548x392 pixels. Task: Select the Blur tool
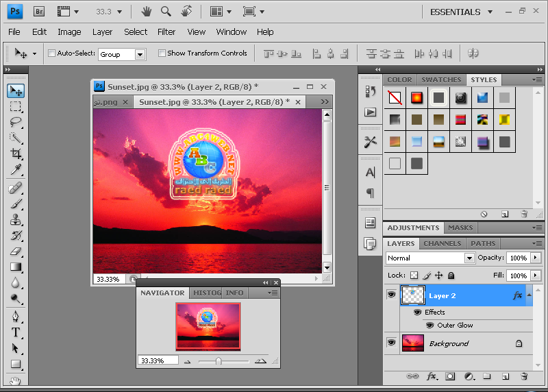click(x=15, y=282)
